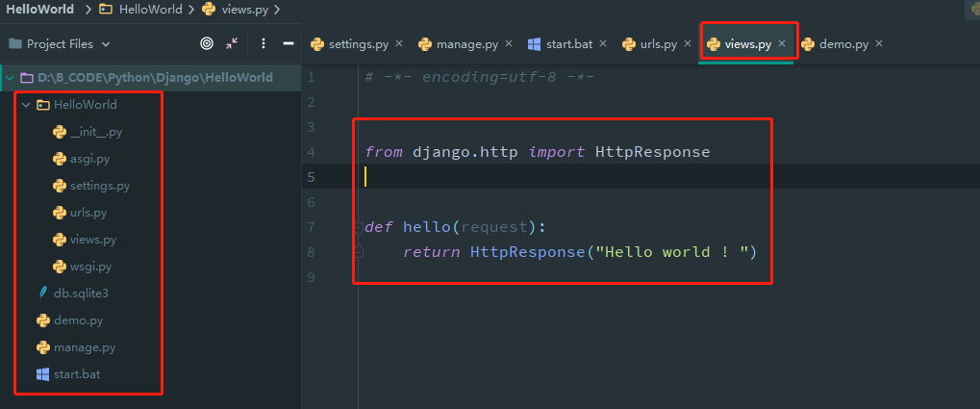
Task: Collapse all using the inward arrows icon
Action: pyautogui.click(x=232, y=43)
